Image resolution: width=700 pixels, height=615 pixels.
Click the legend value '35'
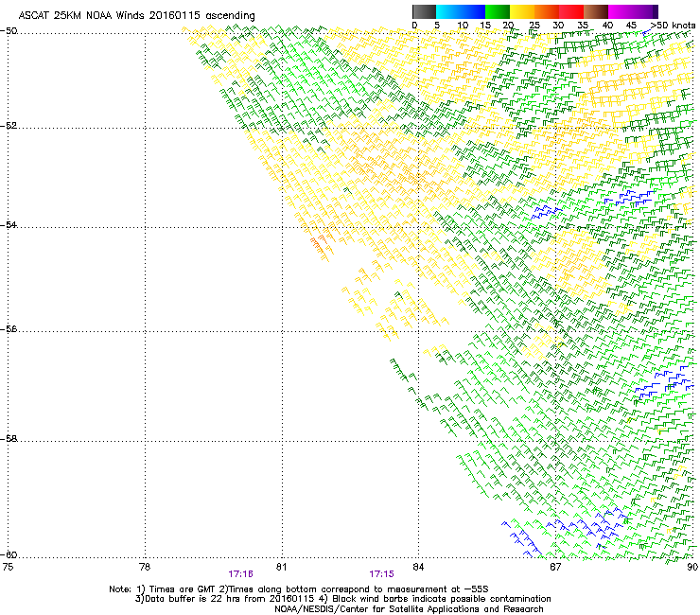(583, 26)
